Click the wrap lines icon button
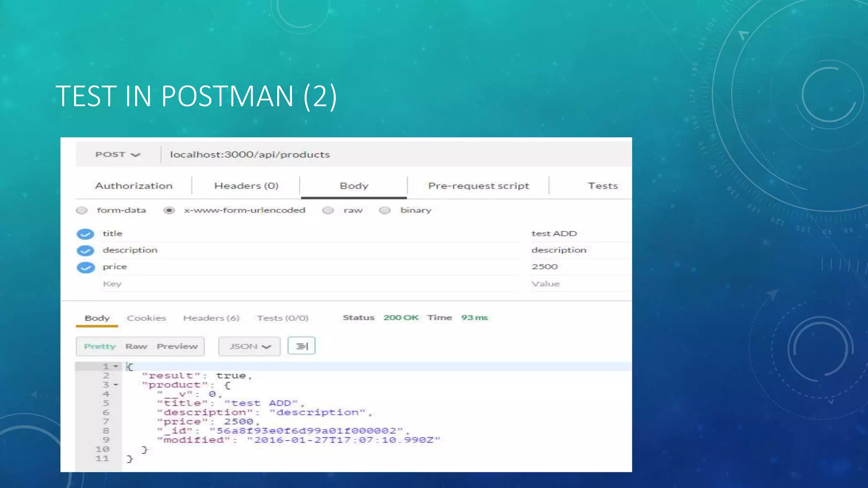 [301, 346]
